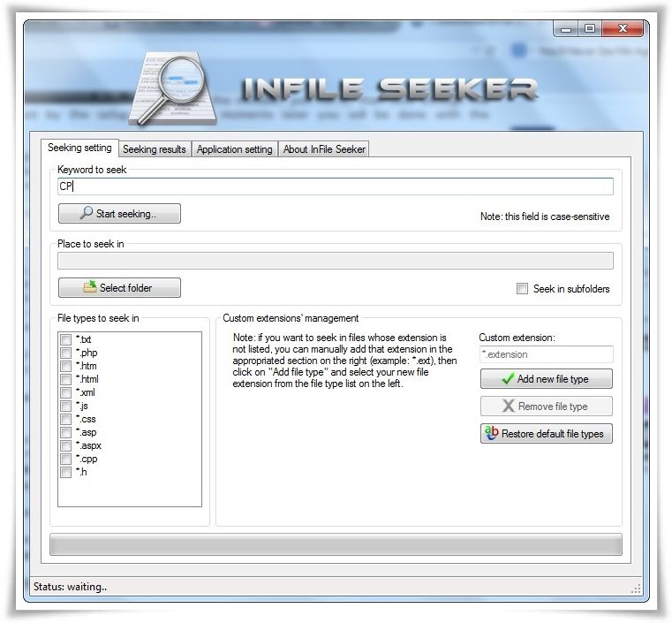This screenshot has height=623, width=672.
Task: Click the 'File types to seek in' group label
Action: 98,318
